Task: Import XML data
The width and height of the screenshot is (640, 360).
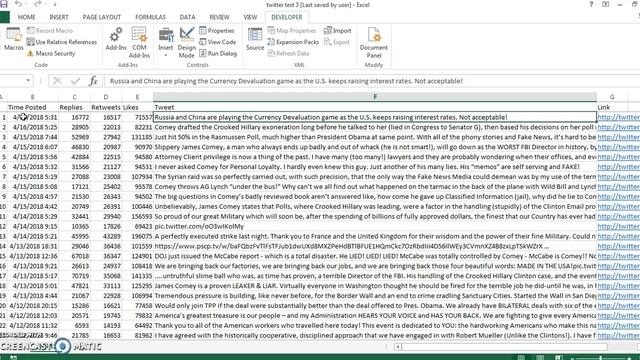Action: click(338, 31)
